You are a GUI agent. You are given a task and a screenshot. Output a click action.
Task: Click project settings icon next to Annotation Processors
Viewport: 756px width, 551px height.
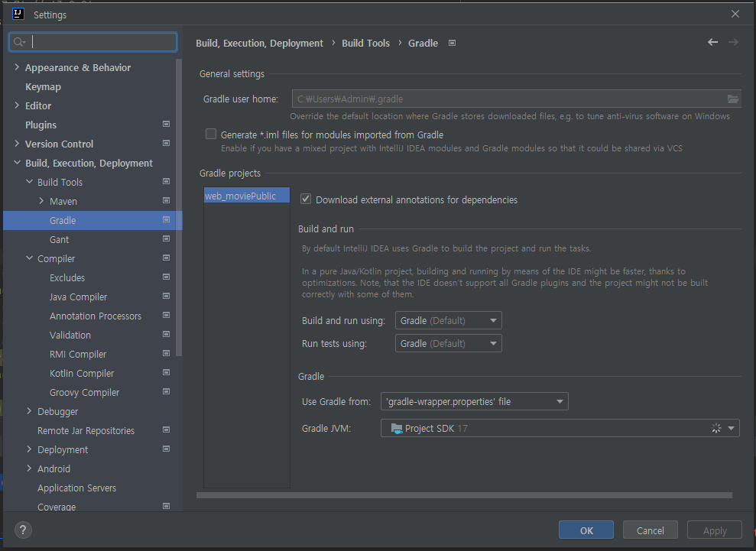point(167,316)
